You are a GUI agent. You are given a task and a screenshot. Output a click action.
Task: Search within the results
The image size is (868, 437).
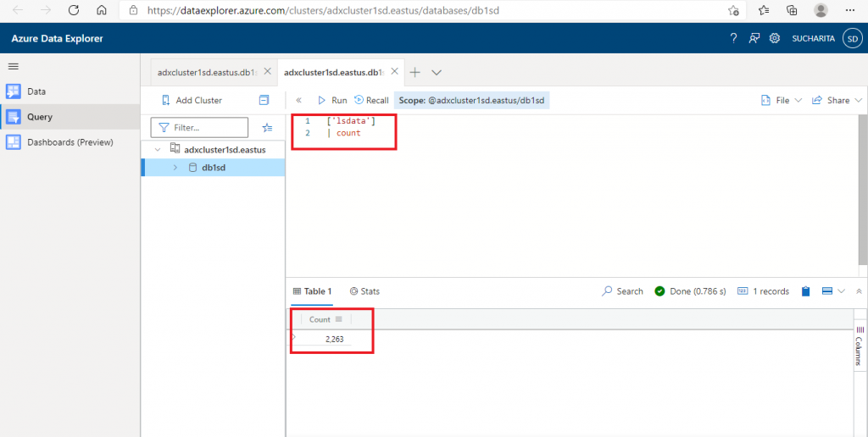tap(623, 291)
